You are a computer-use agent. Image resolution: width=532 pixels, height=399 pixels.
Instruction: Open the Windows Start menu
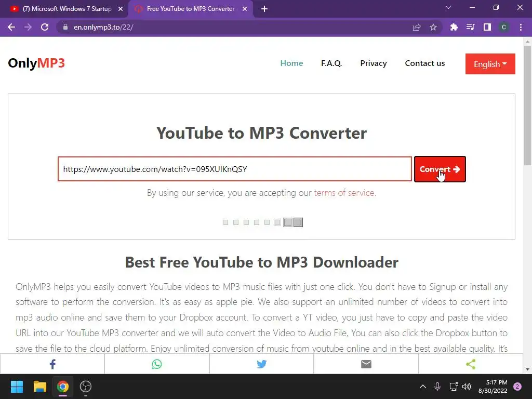(x=17, y=387)
